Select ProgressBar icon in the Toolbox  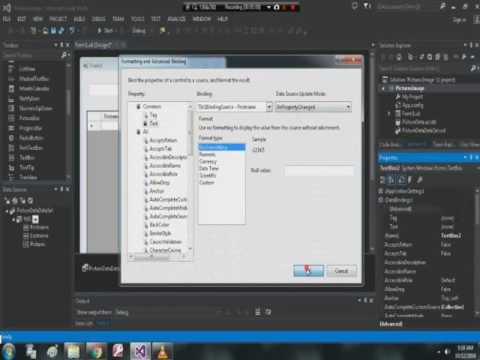12,128
